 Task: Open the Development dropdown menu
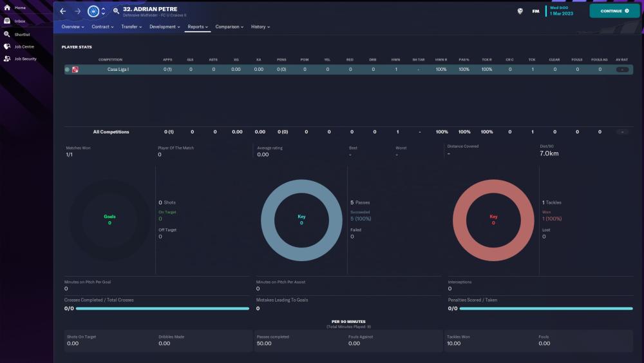(x=165, y=27)
